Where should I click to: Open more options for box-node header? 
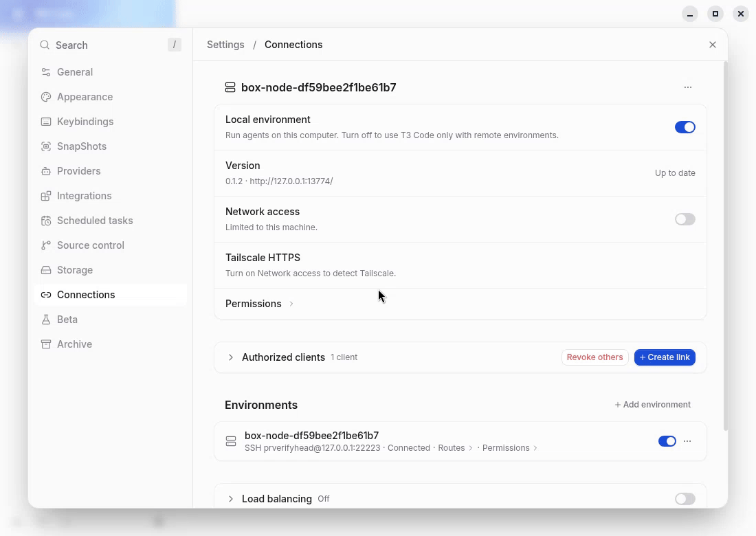[688, 87]
